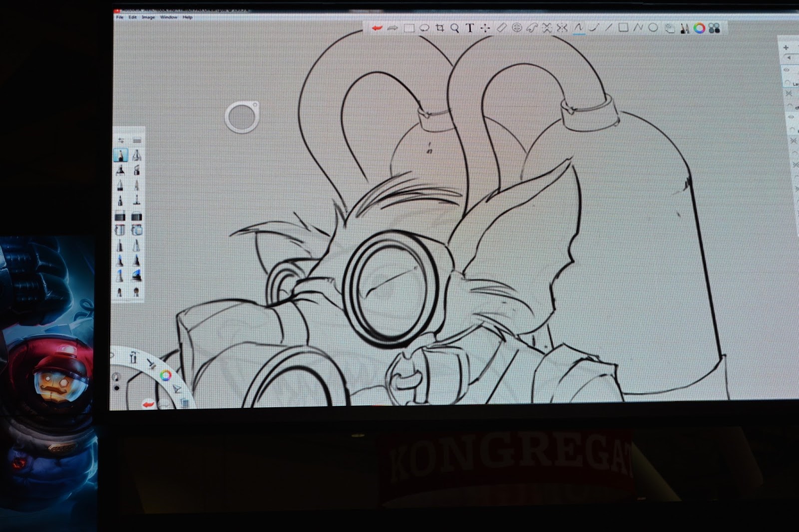Click the highlighted Pencil brush in palette
The width and height of the screenshot is (799, 532).
tap(120, 155)
